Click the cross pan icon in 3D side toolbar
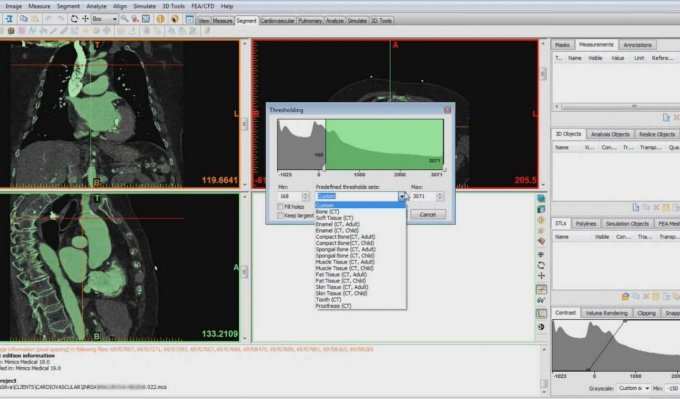 (x=541, y=276)
